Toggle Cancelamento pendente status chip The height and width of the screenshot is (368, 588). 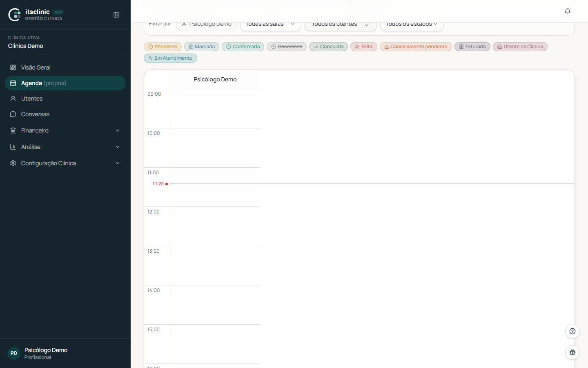[x=416, y=47]
